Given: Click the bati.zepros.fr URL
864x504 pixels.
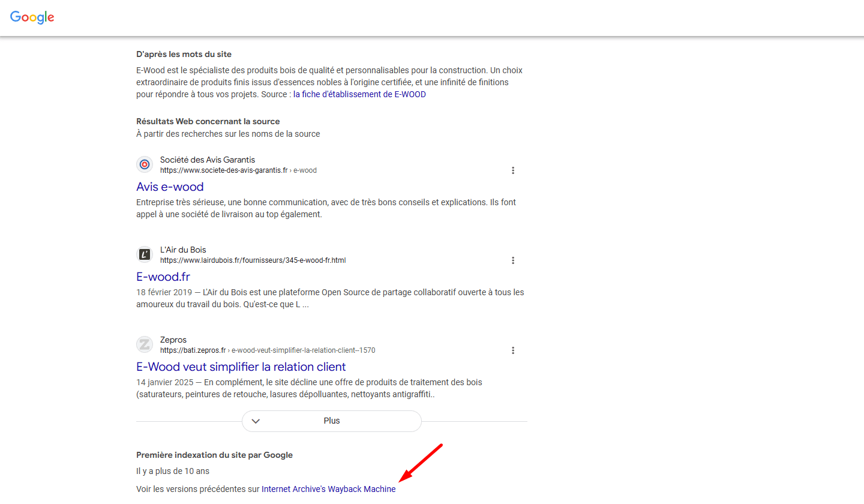Looking at the screenshot, I should pyautogui.click(x=268, y=350).
